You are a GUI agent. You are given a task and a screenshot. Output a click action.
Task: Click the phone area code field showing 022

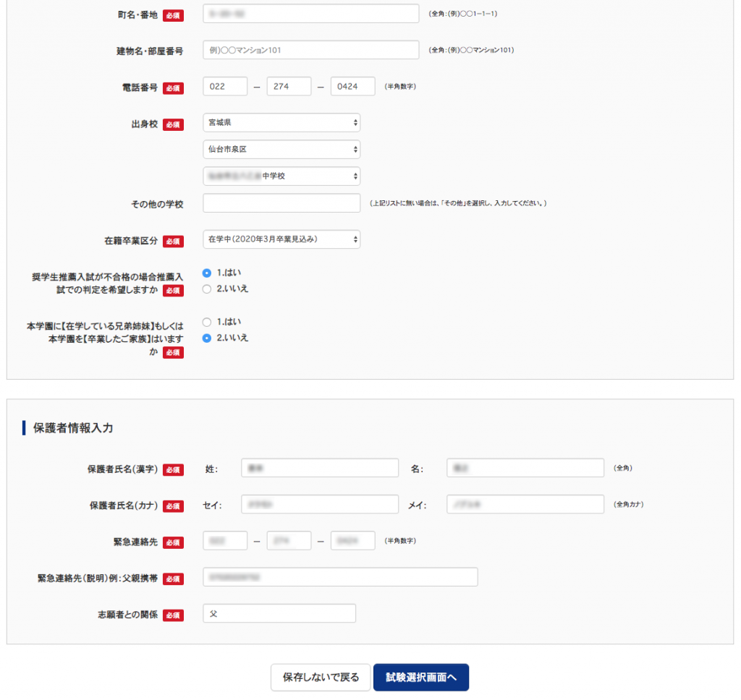pyautogui.click(x=225, y=87)
